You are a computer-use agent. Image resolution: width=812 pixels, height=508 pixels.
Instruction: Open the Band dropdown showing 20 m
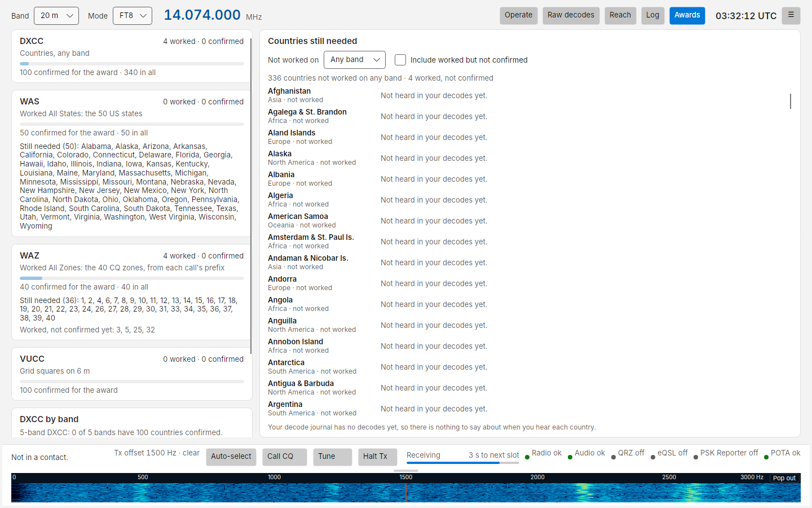click(56, 16)
